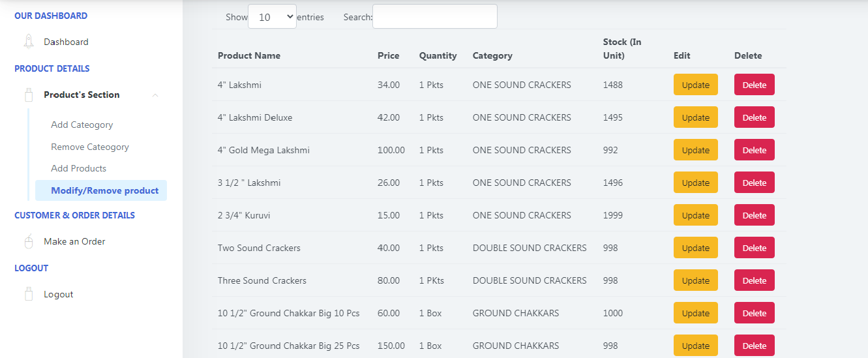Delete the Three Sound Crackers product
This screenshot has height=358, width=868.
754,280
